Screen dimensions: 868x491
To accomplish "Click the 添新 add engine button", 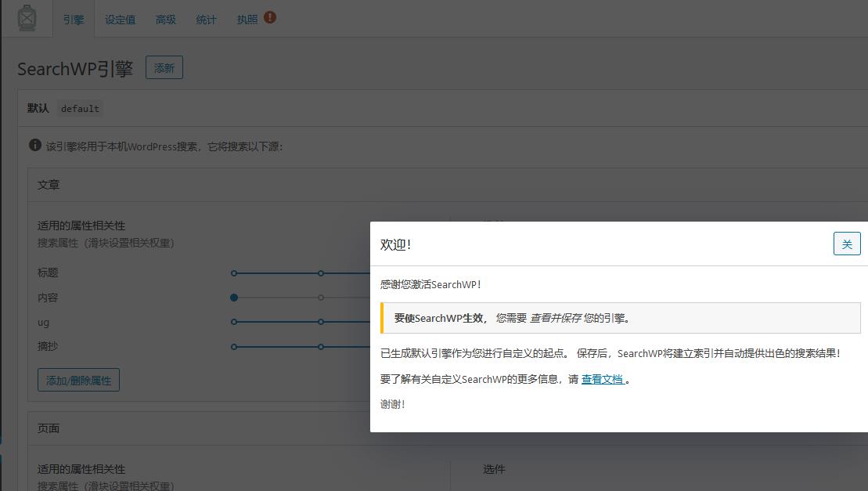I will coord(164,67).
